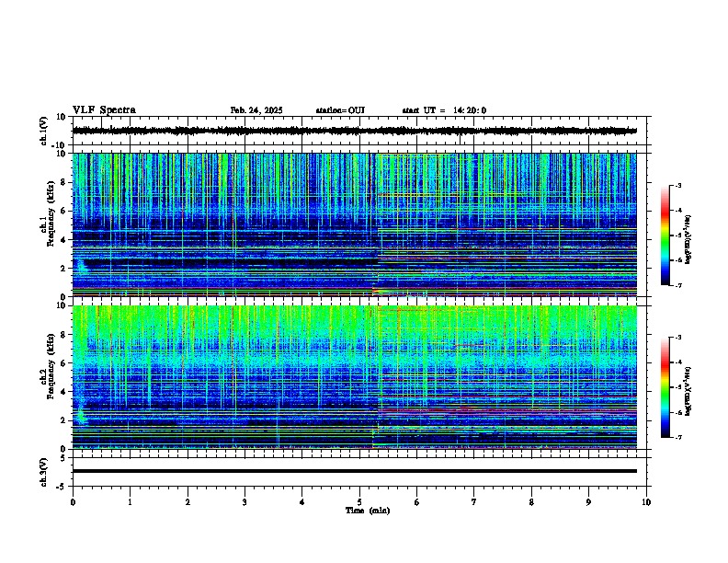Click the "8" kHz tick on ch.1 spectrogram axis
Screen dimensions: 728x563
point(64,182)
